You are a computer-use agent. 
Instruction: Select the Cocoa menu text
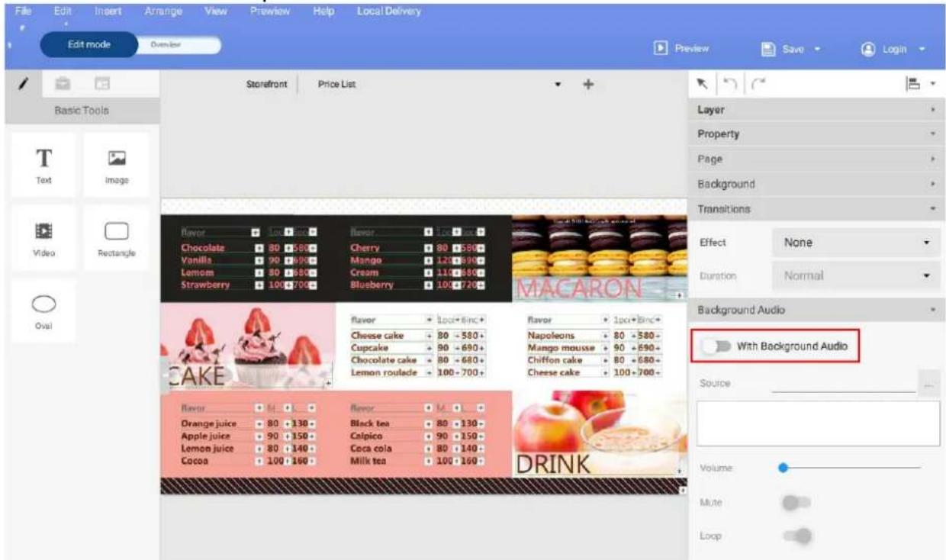pos(195,460)
